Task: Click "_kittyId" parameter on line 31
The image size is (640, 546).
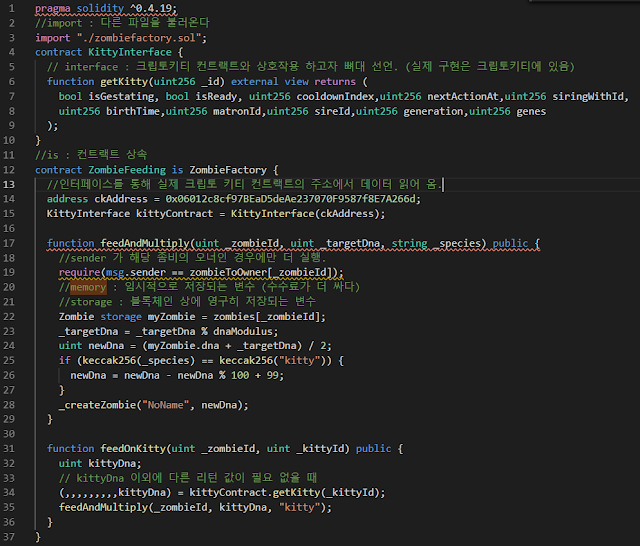Action: tap(320, 448)
